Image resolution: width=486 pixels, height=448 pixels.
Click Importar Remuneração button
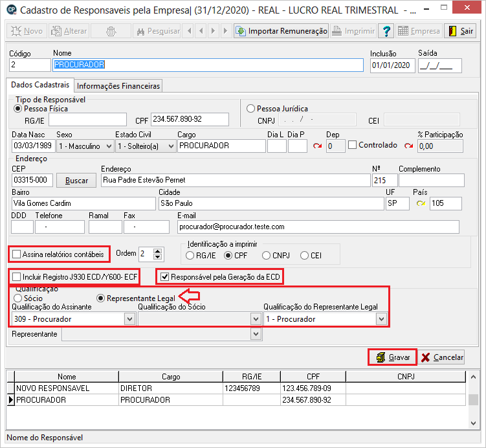281,31
